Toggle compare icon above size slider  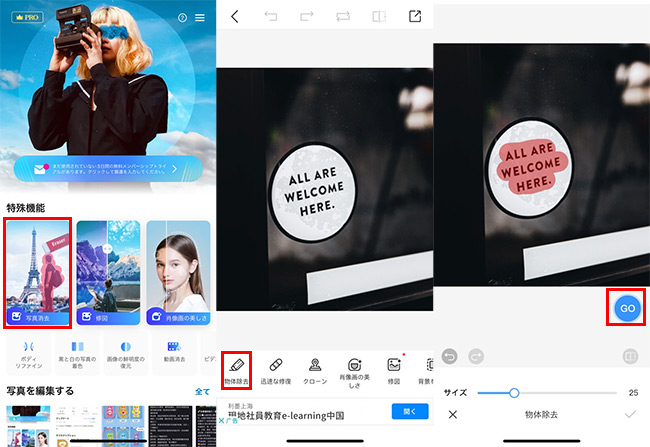[x=630, y=356]
